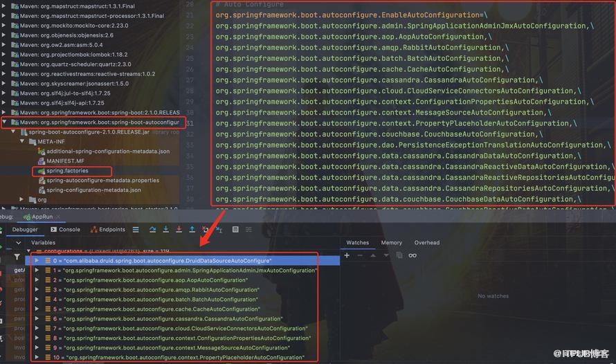Expand variable 4 BatchAutoConfiguration
616x364 pixels.
[x=37, y=299]
